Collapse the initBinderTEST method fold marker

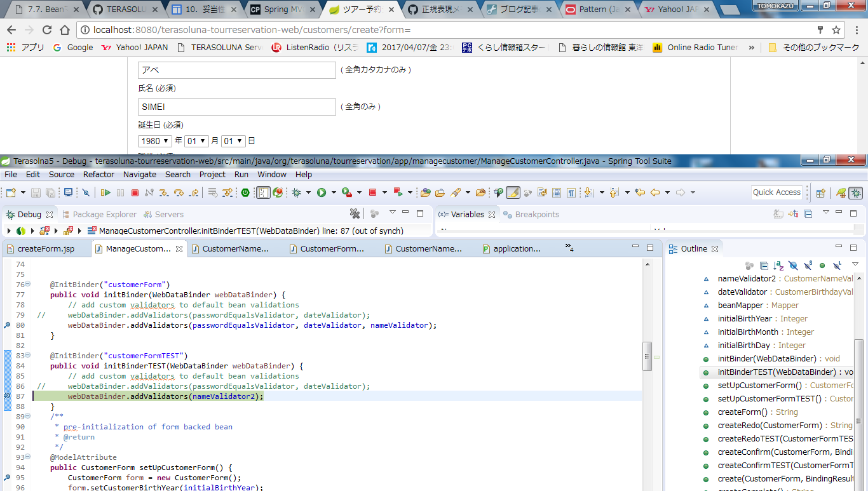pyautogui.click(x=27, y=356)
